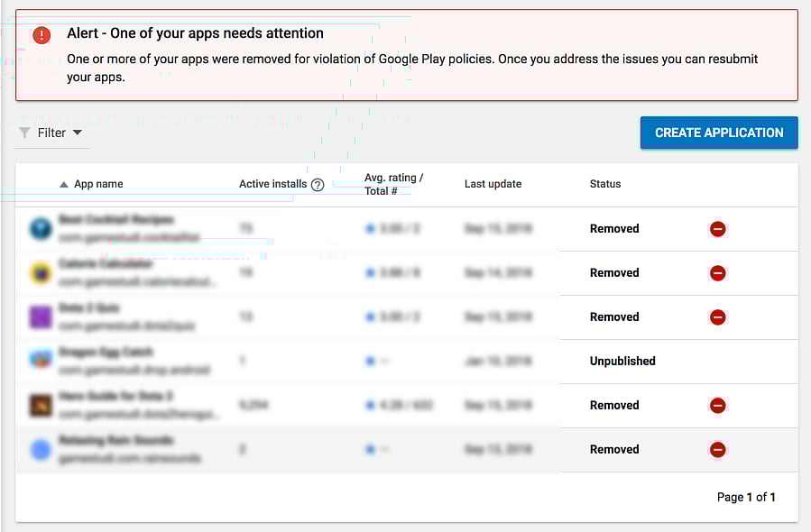Click the Last update column header

click(493, 184)
